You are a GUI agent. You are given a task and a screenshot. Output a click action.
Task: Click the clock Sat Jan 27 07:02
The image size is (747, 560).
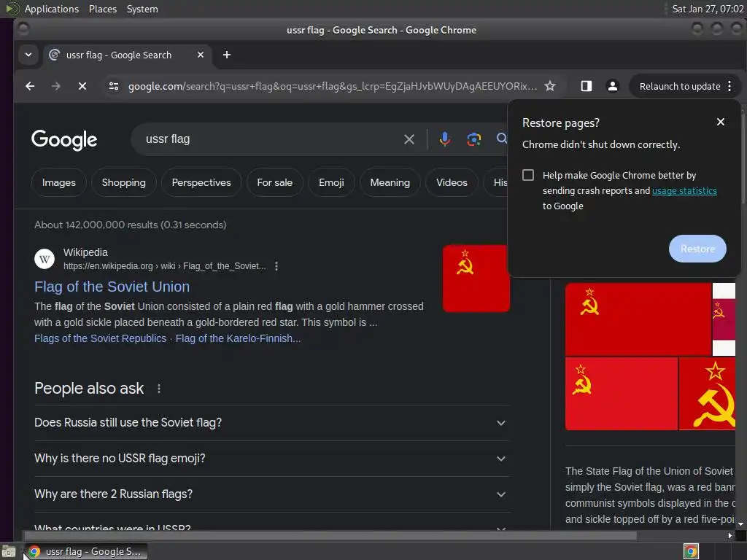coord(708,9)
